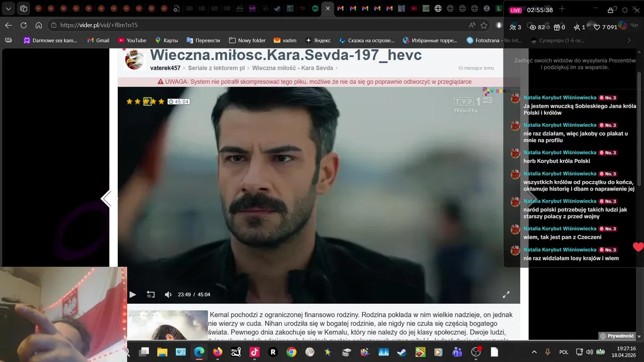Open the tab list dropdown
The height and width of the screenshot is (362, 644).
pos(9,9)
